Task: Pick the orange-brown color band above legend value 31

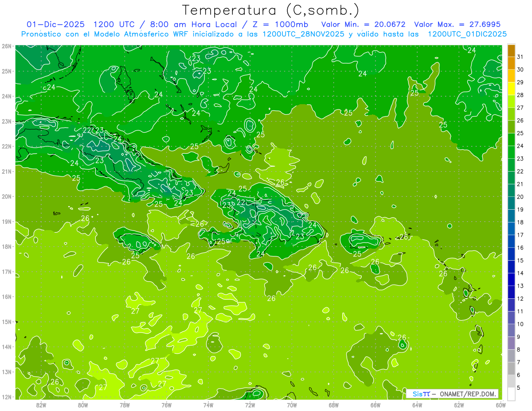Action: 512,50
